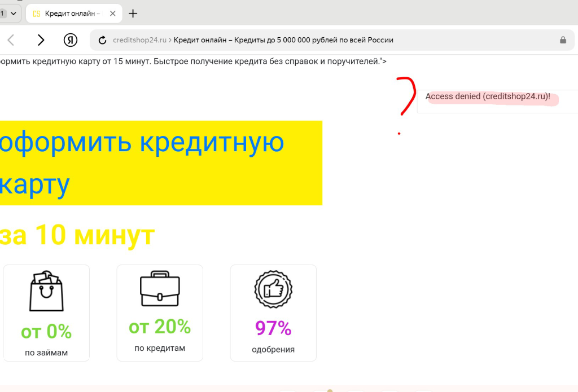Click the CS favicon on the browser tab
Viewport: 578px width, 392px height.
point(37,14)
